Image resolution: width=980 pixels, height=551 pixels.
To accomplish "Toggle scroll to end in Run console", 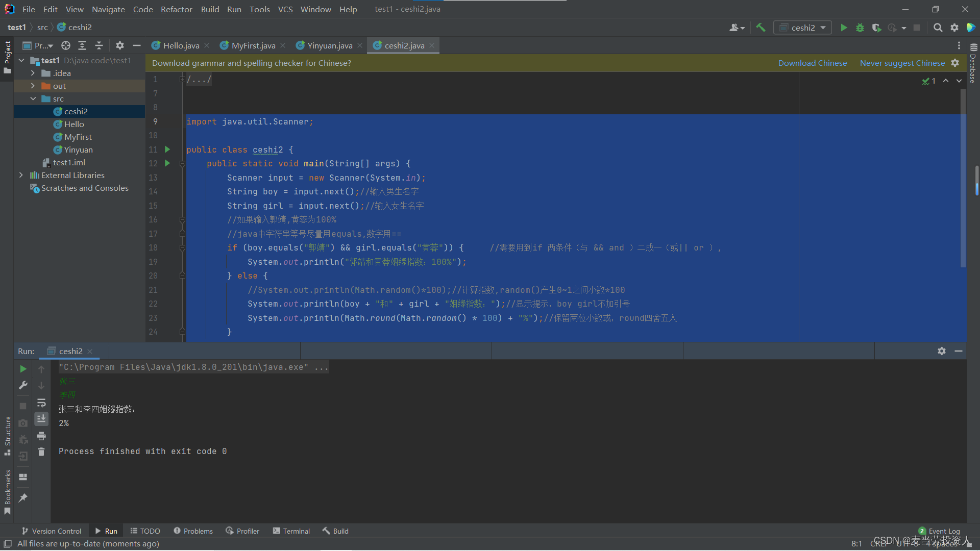I will pyautogui.click(x=41, y=419).
